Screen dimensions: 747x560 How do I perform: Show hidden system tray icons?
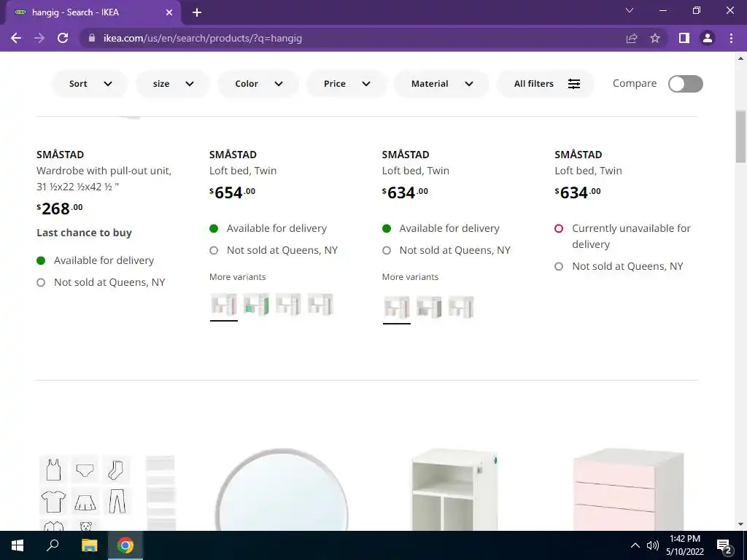[635, 545]
